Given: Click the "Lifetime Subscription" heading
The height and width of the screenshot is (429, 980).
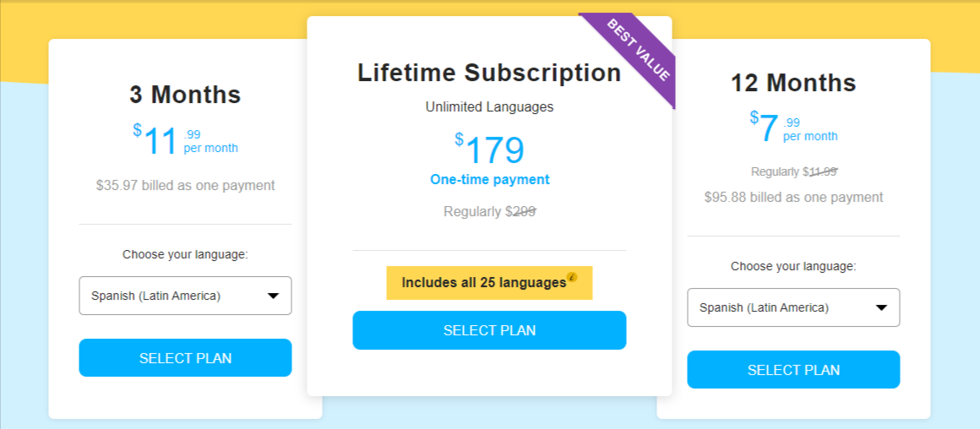Looking at the screenshot, I should coord(489,73).
